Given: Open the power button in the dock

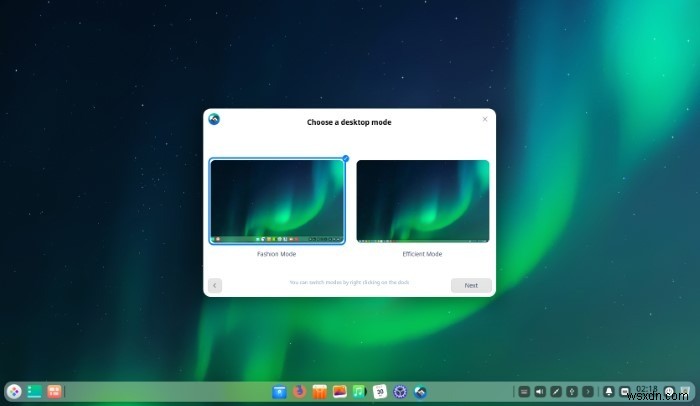Looking at the screenshot, I should pos(669,392).
